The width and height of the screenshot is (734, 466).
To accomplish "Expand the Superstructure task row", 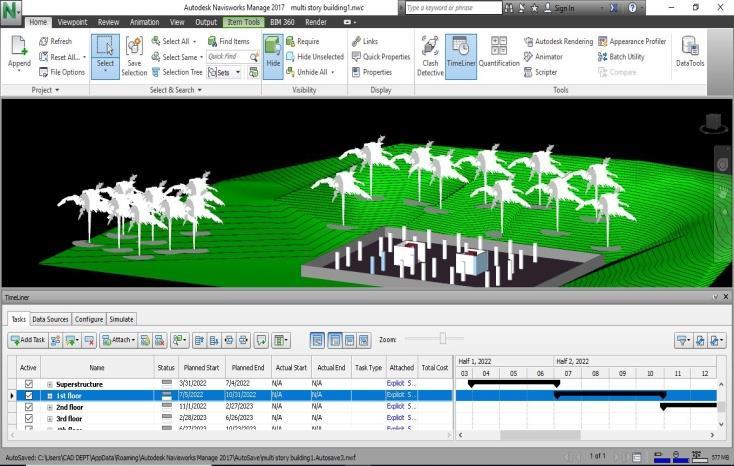I will [x=50, y=385].
